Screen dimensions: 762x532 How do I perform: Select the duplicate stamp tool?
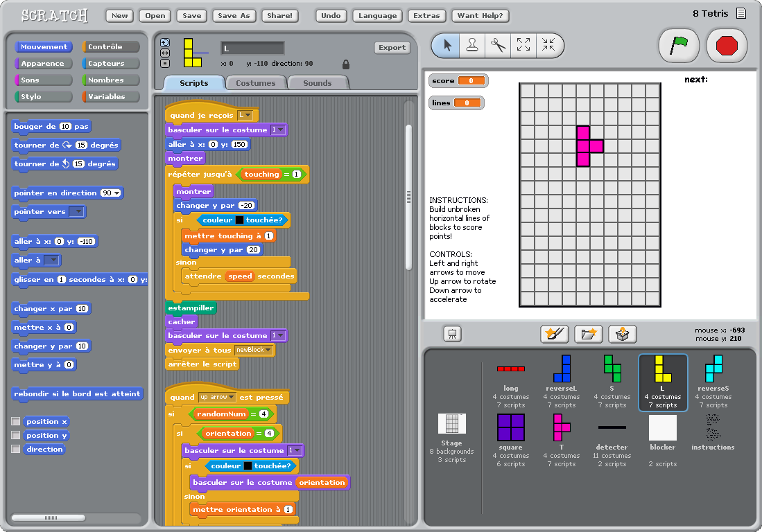tap(472, 45)
